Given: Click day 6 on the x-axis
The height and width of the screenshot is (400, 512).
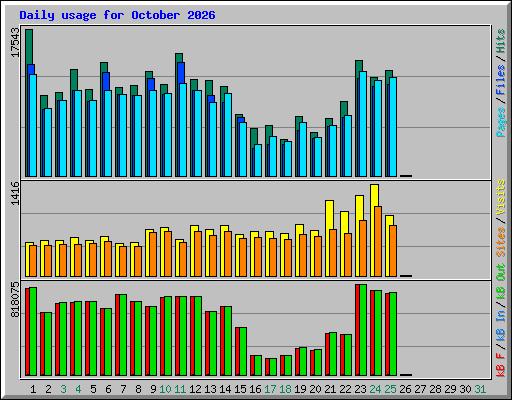Looking at the screenshot, I should click(108, 389).
